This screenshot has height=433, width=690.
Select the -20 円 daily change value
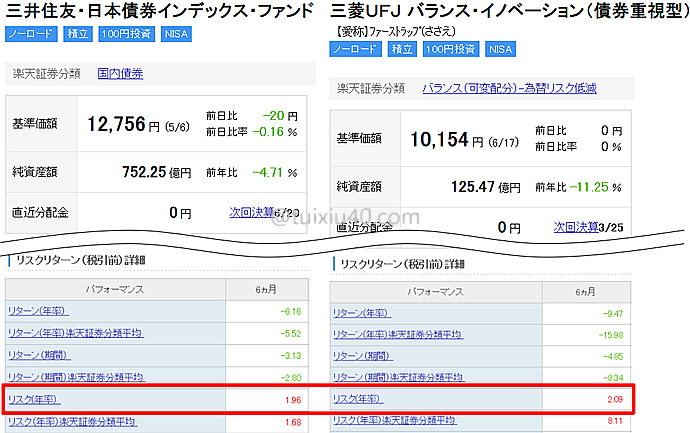pyautogui.click(x=280, y=116)
